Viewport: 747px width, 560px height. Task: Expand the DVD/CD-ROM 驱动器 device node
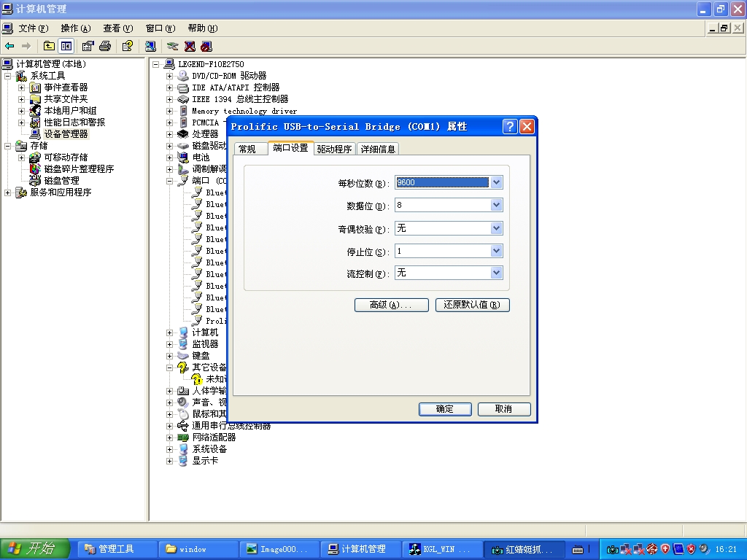click(x=169, y=76)
